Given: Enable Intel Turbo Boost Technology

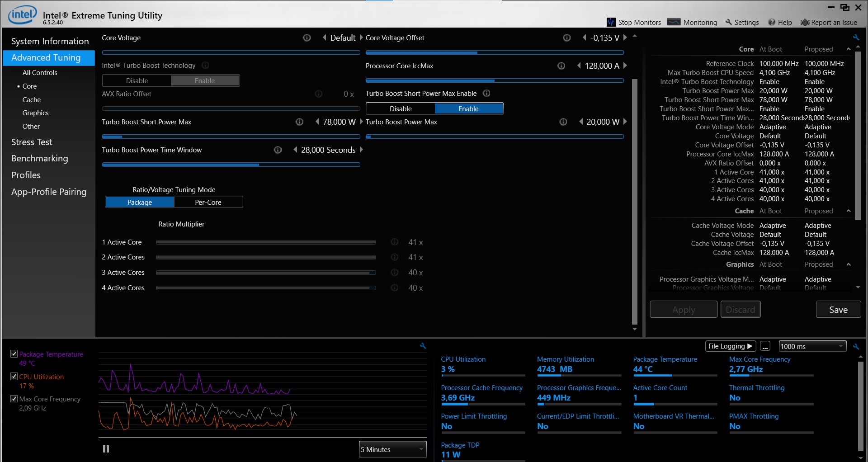Looking at the screenshot, I should 205,81.
